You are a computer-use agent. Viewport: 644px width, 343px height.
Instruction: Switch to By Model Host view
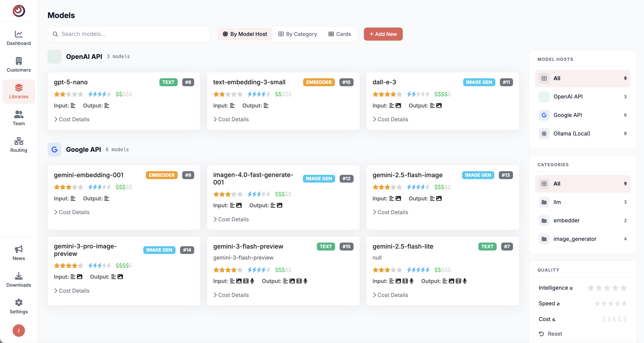coord(245,34)
